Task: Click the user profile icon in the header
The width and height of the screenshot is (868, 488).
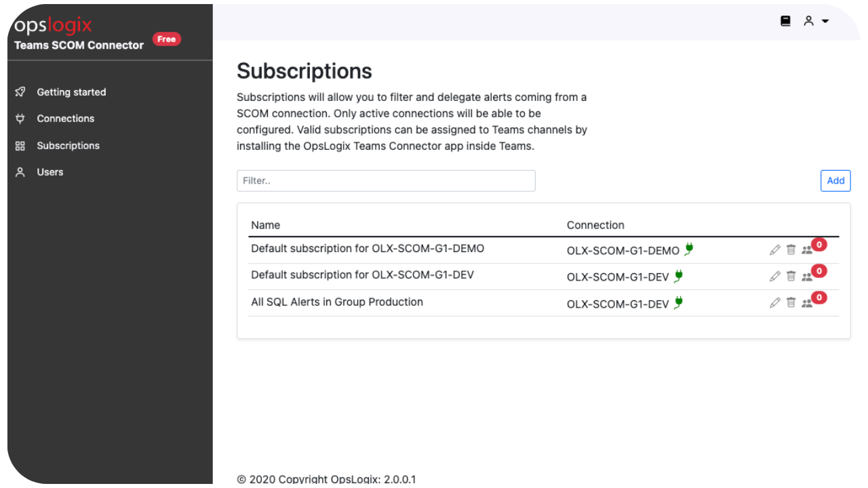Action: pyautogui.click(x=808, y=21)
